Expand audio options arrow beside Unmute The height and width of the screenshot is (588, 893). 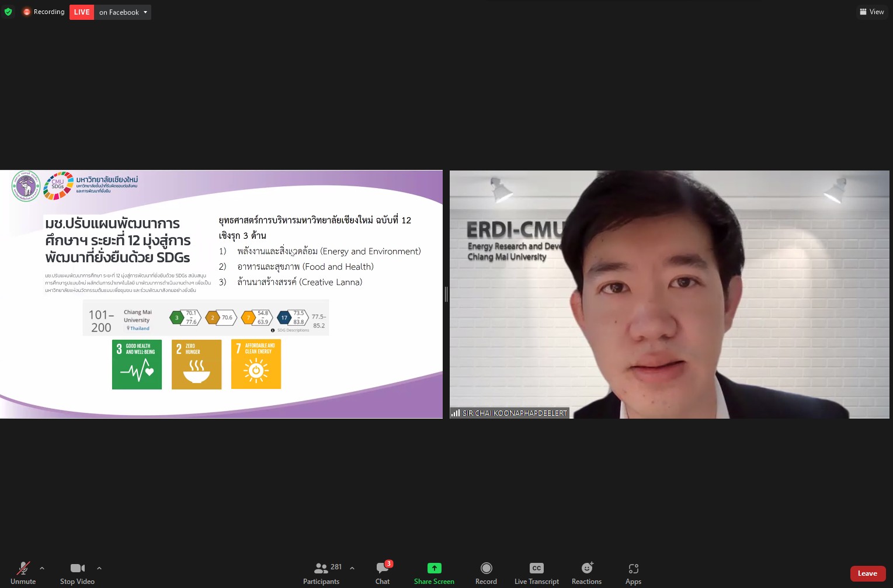coord(42,568)
